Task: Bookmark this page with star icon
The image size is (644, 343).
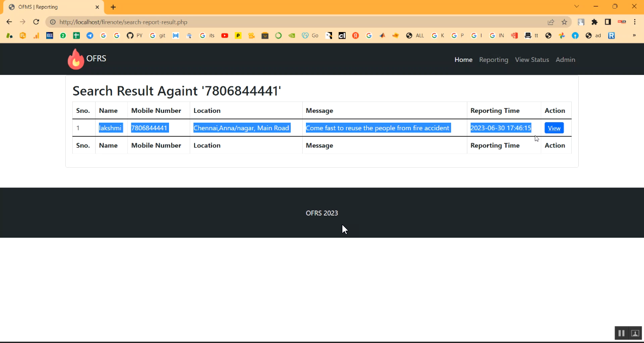Action: 564,22
